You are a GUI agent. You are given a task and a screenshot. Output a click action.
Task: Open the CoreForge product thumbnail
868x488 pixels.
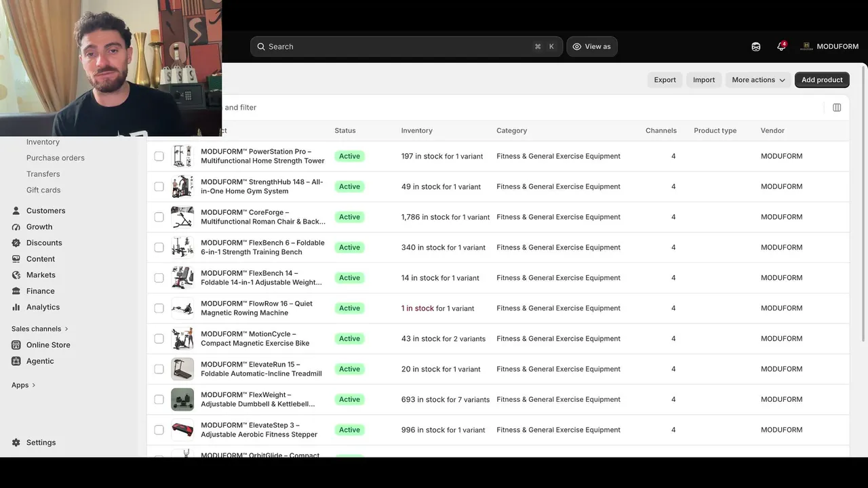(x=182, y=217)
